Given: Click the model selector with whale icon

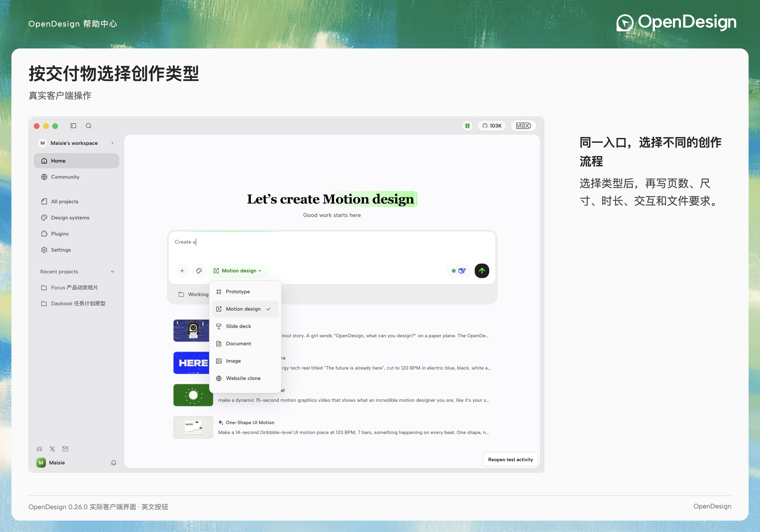Looking at the screenshot, I should [x=459, y=271].
